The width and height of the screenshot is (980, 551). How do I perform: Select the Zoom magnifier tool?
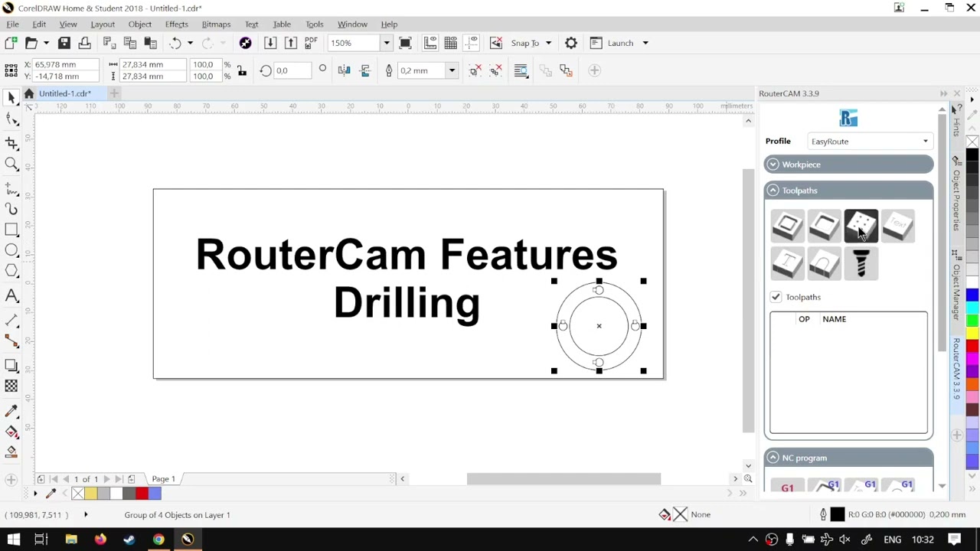(11, 165)
